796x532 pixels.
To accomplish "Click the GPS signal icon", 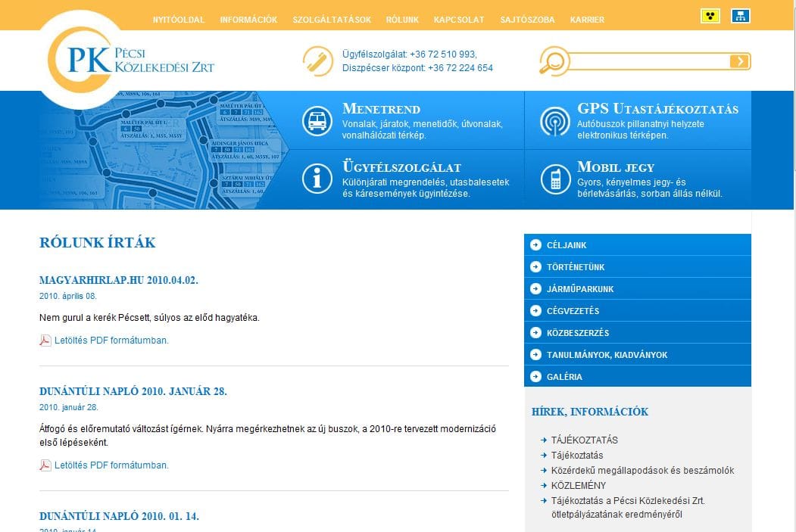I will click(555, 121).
